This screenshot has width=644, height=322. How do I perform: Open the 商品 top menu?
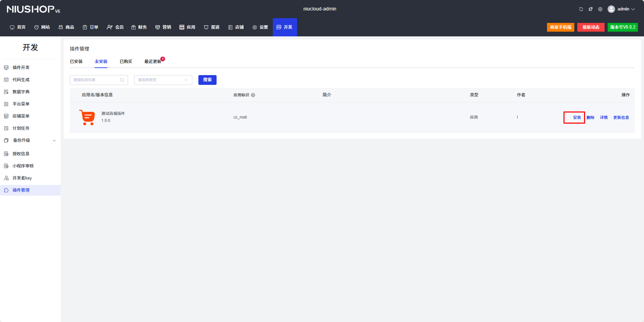point(66,27)
